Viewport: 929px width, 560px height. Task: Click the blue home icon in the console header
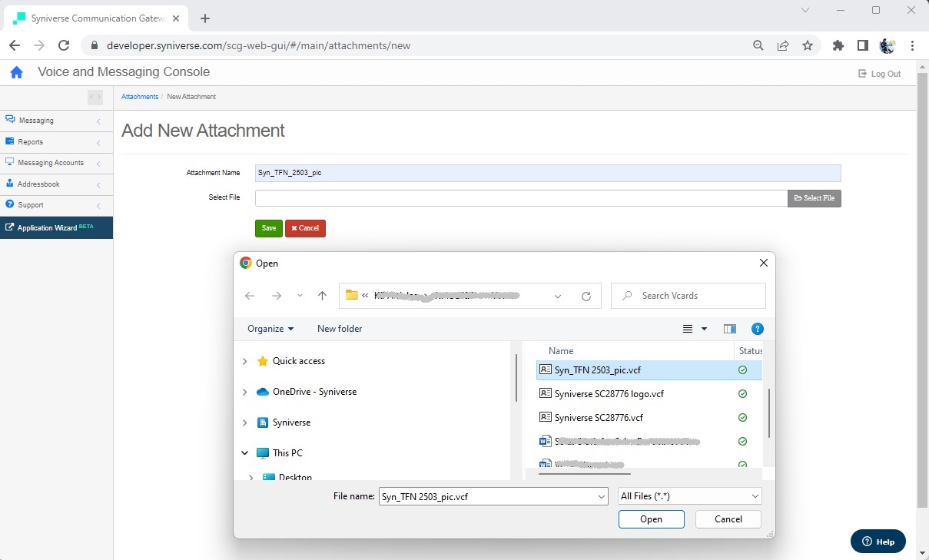[x=16, y=73]
